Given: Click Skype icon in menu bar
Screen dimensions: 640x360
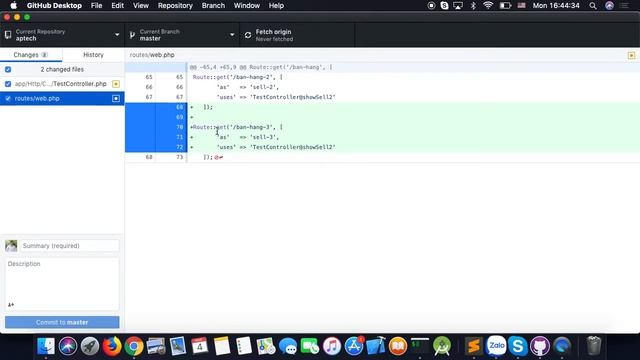Looking at the screenshot, I should [x=444, y=6].
